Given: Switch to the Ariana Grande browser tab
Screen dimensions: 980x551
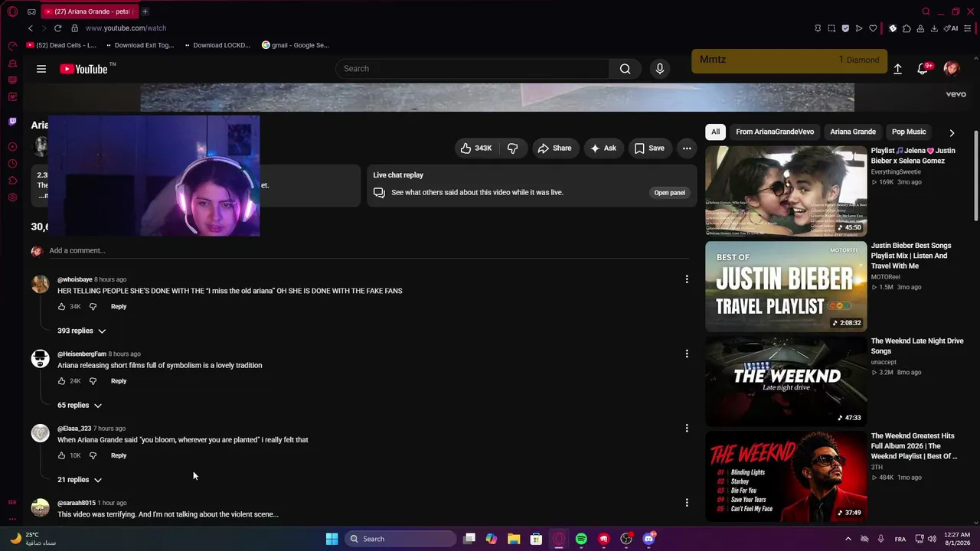Looking at the screenshot, I should coord(88,11).
